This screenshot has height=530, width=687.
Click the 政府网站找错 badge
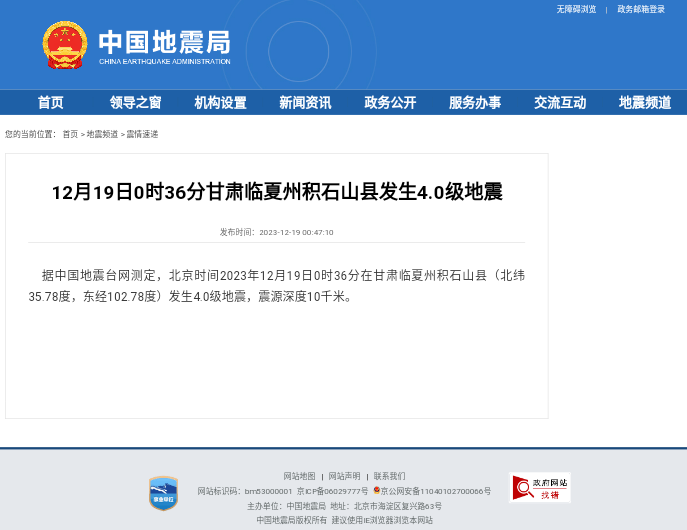tap(540, 488)
